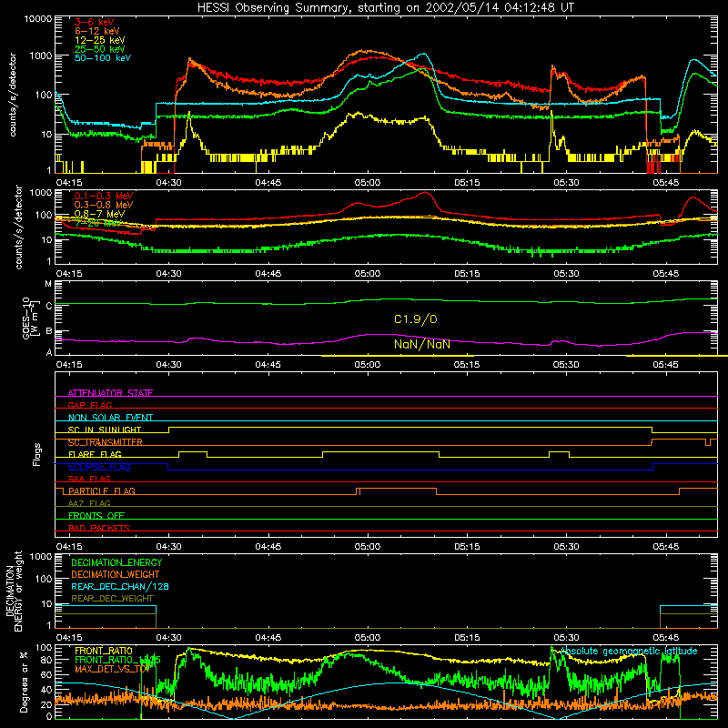Select the green "DECIMATION_ENERGY" legend label
The width and height of the screenshot is (728, 728).
pyautogui.click(x=116, y=562)
